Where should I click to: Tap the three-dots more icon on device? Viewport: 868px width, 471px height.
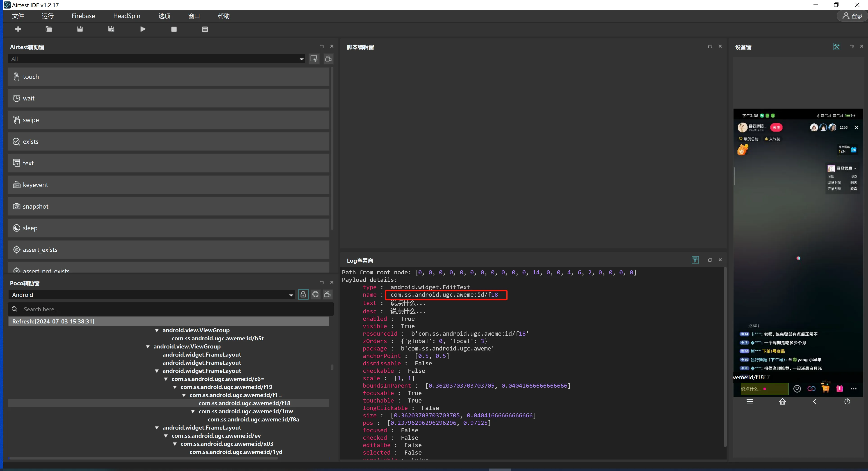coord(854,389)
